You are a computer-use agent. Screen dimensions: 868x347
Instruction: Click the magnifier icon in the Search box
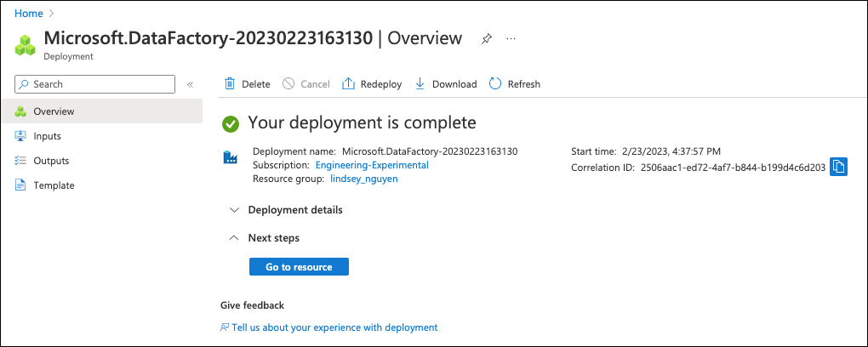[24, 84]
